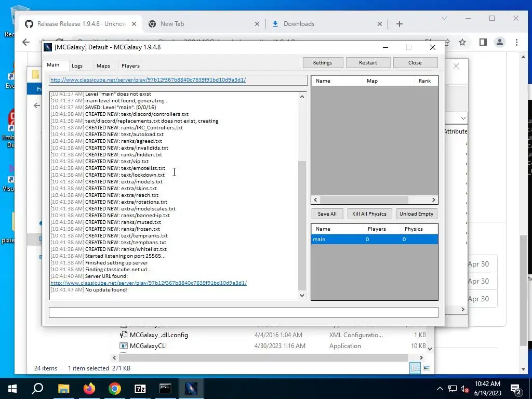Click the Restart server button
The height and width of the screenshot is (399, 532).
(x=368, y=63)
